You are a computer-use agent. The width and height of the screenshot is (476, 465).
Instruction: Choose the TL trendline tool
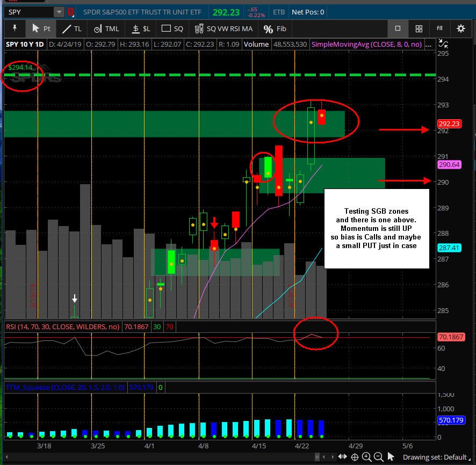tap(71, 29)
